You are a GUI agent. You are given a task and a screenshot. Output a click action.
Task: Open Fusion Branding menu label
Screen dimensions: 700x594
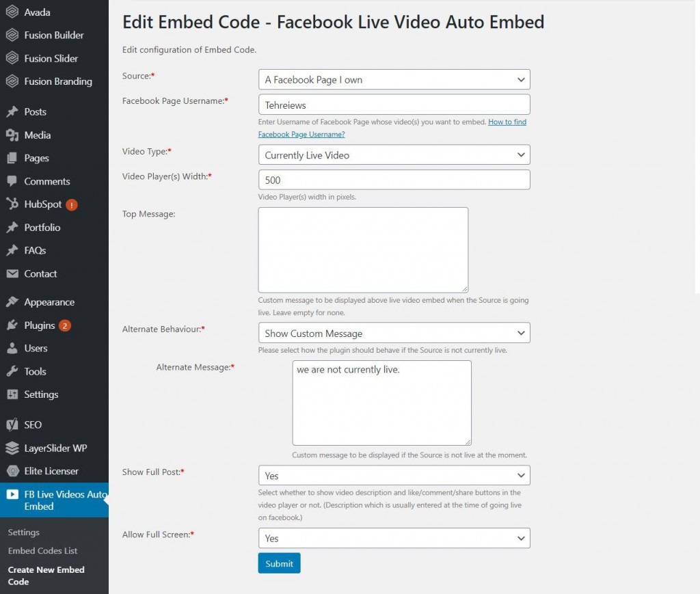click(58, 81)
